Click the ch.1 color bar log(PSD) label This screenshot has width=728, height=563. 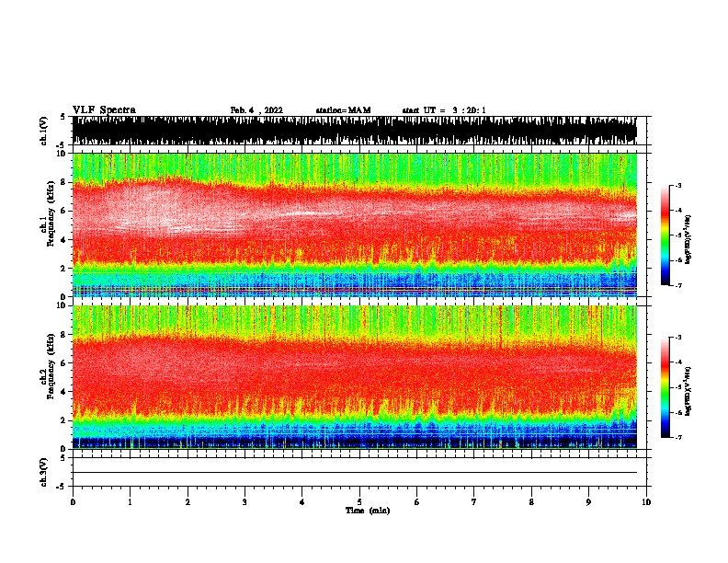[688, 240]
